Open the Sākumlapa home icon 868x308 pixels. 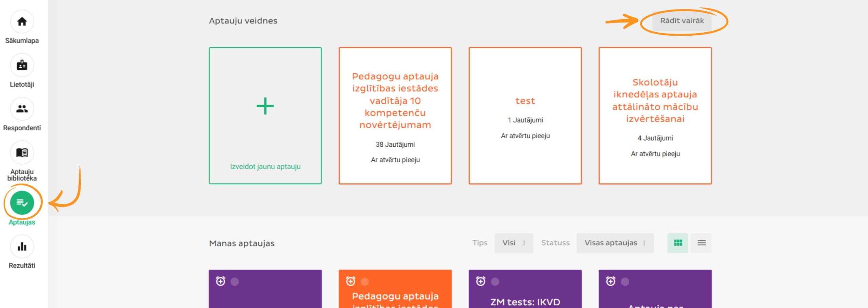click(22, 22)
